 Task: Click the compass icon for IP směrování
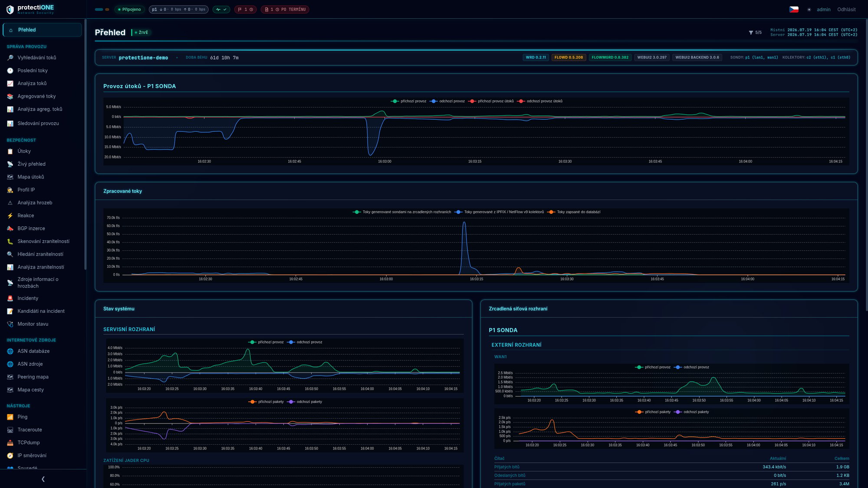(10, 455)
